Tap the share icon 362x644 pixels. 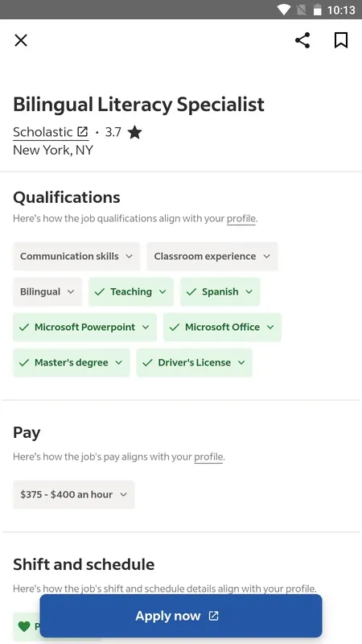pos(302,40)
